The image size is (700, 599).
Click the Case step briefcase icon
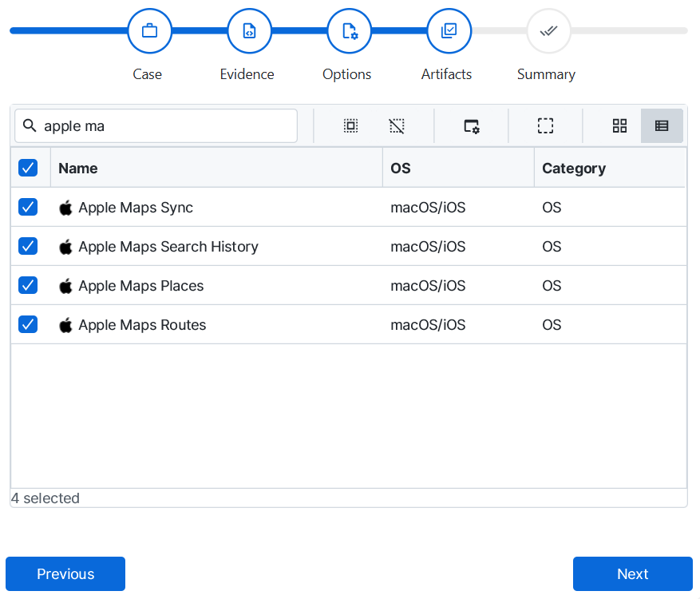coord(149,31)
